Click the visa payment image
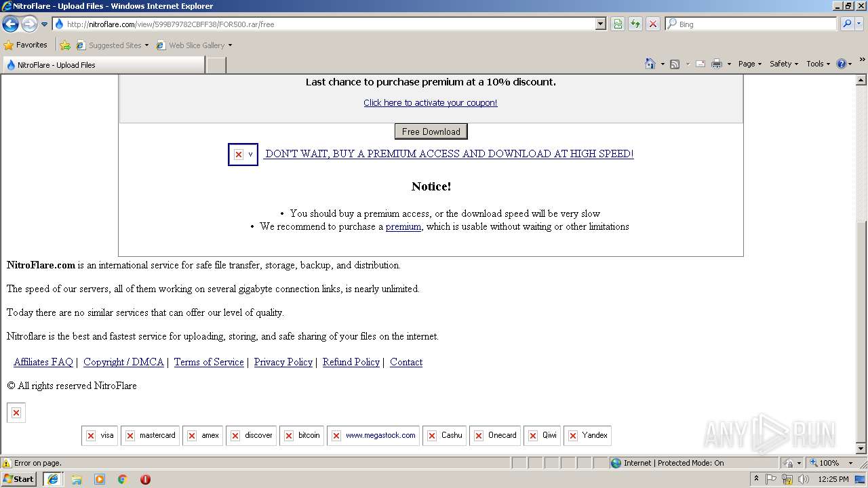The width and height of the screenshot is (868, 488). 100,436
